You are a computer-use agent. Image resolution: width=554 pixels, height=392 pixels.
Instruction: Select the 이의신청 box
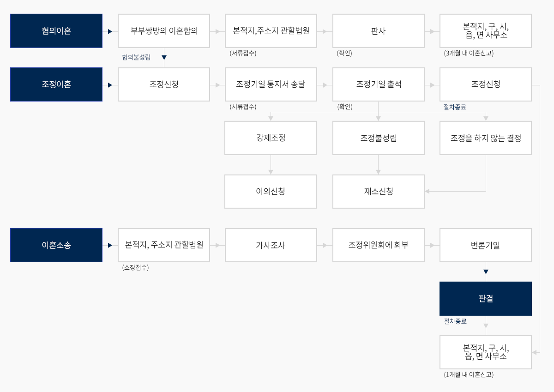[x=271, y=192]
